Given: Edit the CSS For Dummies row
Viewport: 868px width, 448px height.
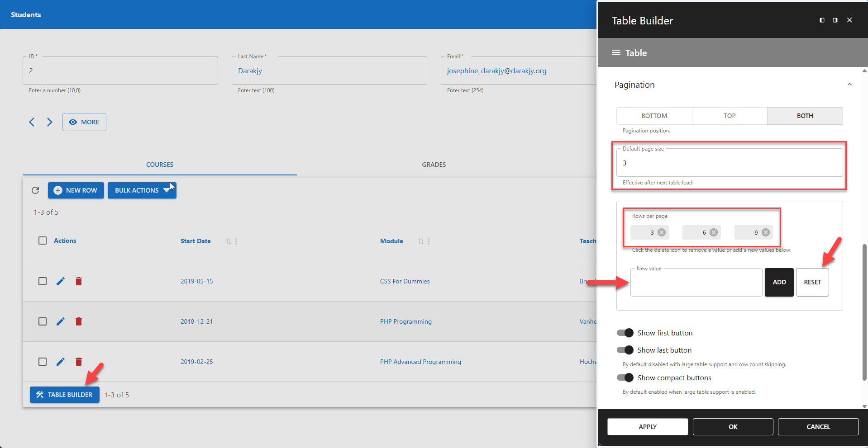Looking at the screenshot, I should click(x=61, y=281).
